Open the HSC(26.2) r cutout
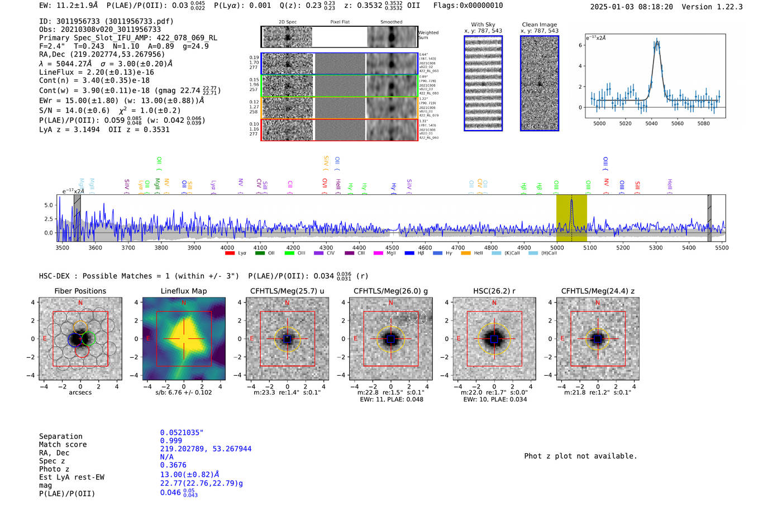This screenshot has height=532, width=782. pos(494,339)
